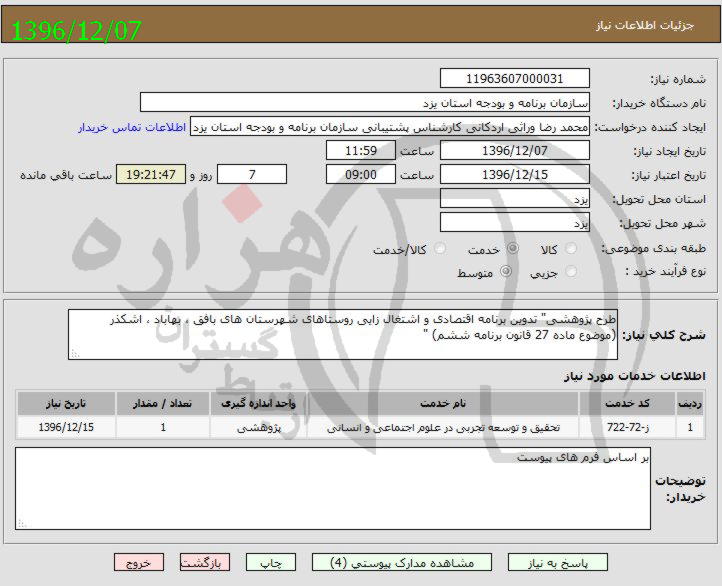The width and height of the screenshot is (722, 586).
Task: Click the چاپ (print) button
Action: click(x=271, y=563)
